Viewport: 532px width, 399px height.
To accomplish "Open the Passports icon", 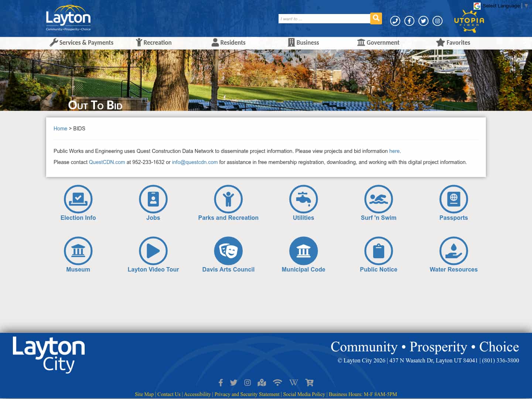I will (x=454, y=199).
